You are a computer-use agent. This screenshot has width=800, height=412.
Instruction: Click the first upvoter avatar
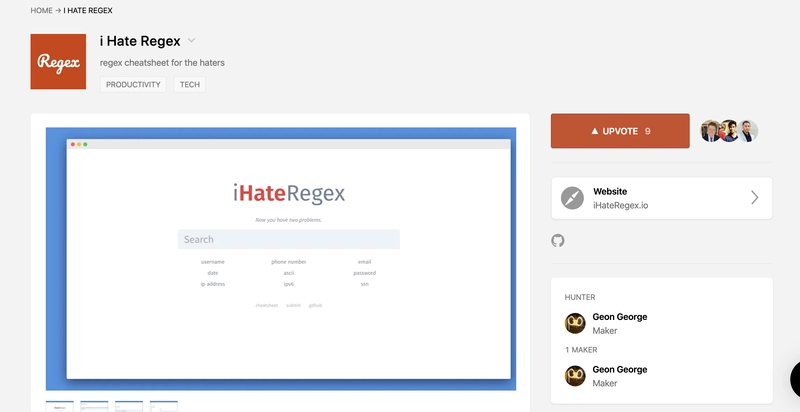[710, 131]
